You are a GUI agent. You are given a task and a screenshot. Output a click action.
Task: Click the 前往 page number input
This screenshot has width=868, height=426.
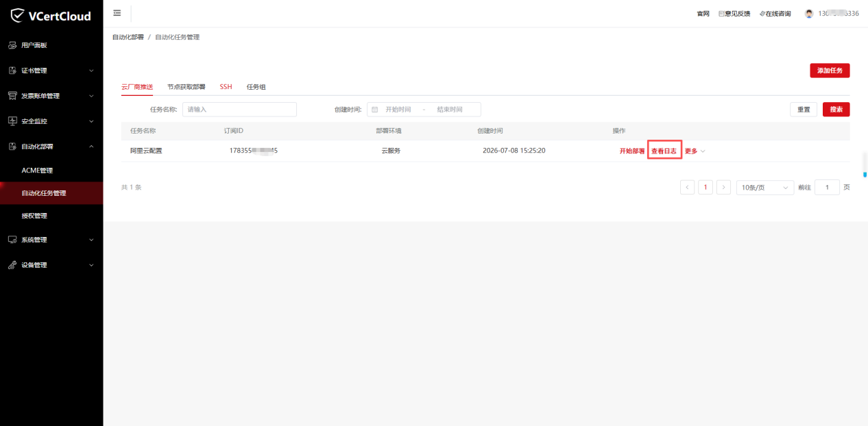(x=827, y=188)
